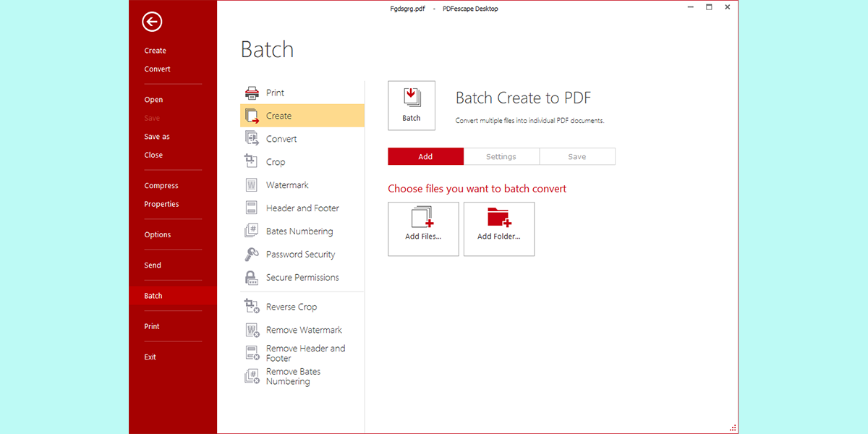
Task: Select Compress in the red sidebar
Action: [161, 186]
